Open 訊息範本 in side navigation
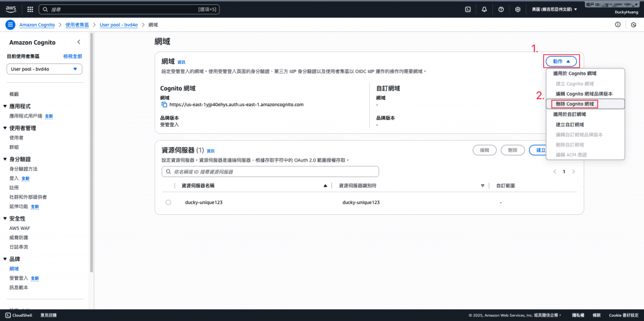This screenshot has width=644, height=321. coord(19,287)
